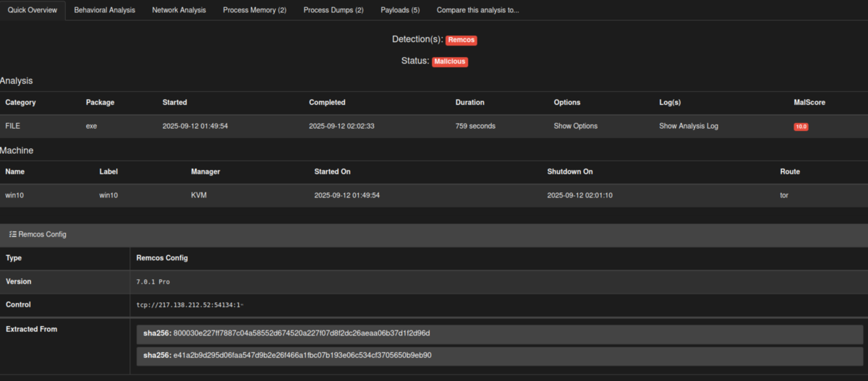Screen dimensions: 868x381
Task: Click the list icon beside Remcos Config
Action: click(x=12, y=234)
